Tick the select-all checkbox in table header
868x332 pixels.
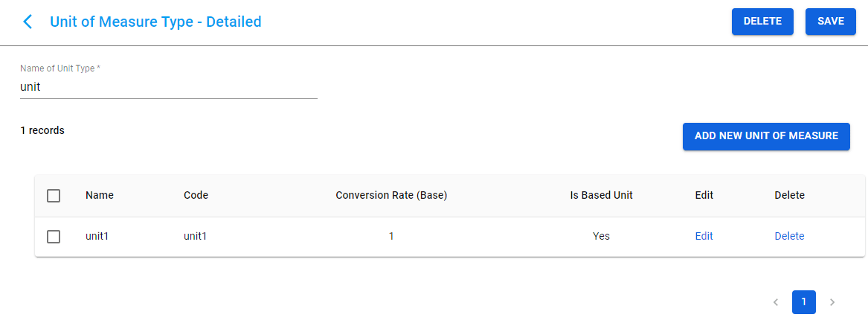click(54, 196)
